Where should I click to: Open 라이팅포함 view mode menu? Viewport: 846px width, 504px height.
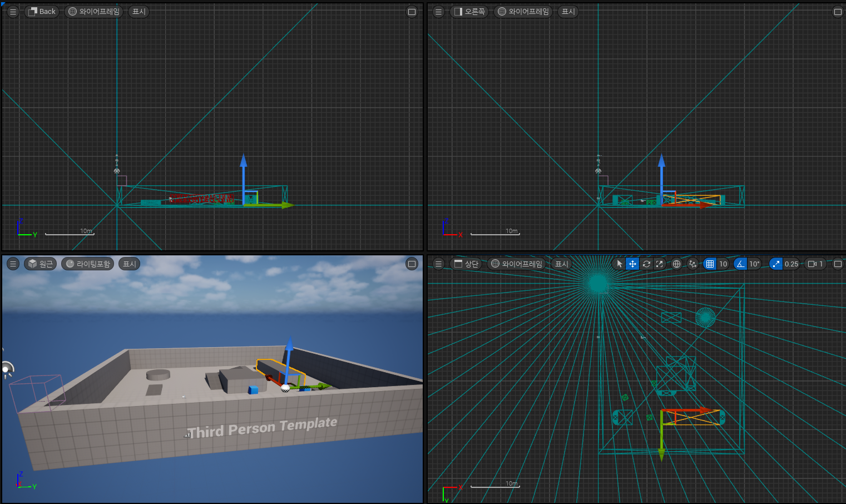(x=88, y=264)
